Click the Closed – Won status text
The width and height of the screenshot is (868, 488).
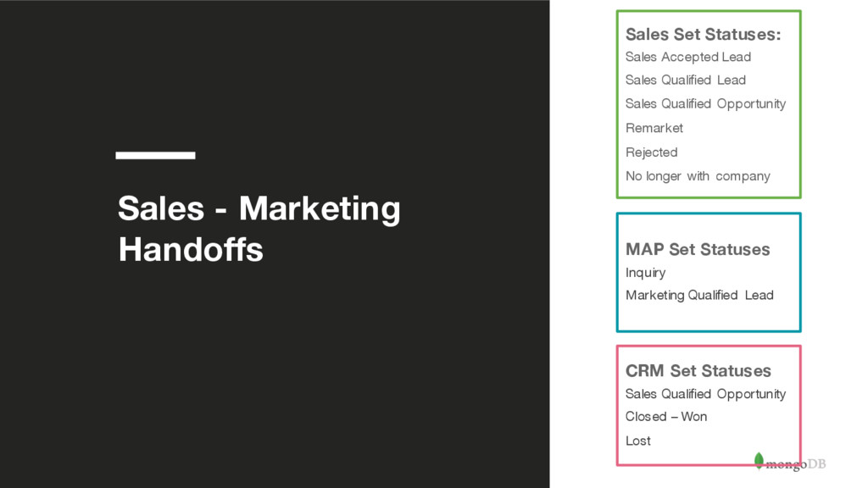click(x=666, y=417)
